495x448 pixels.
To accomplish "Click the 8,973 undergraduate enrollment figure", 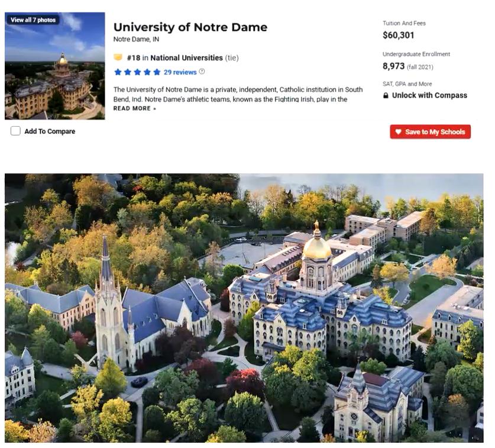I will pyautogui.click(x=393, y=66).
